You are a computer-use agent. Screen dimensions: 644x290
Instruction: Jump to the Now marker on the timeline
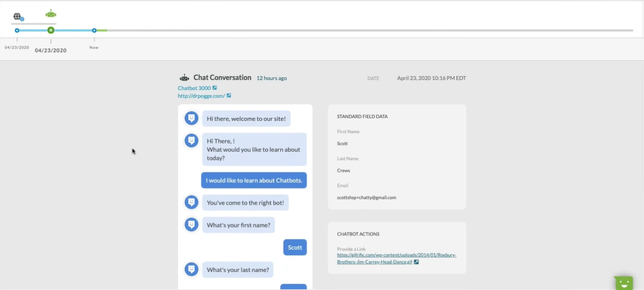pyautogui.click(x=94, y=30)
